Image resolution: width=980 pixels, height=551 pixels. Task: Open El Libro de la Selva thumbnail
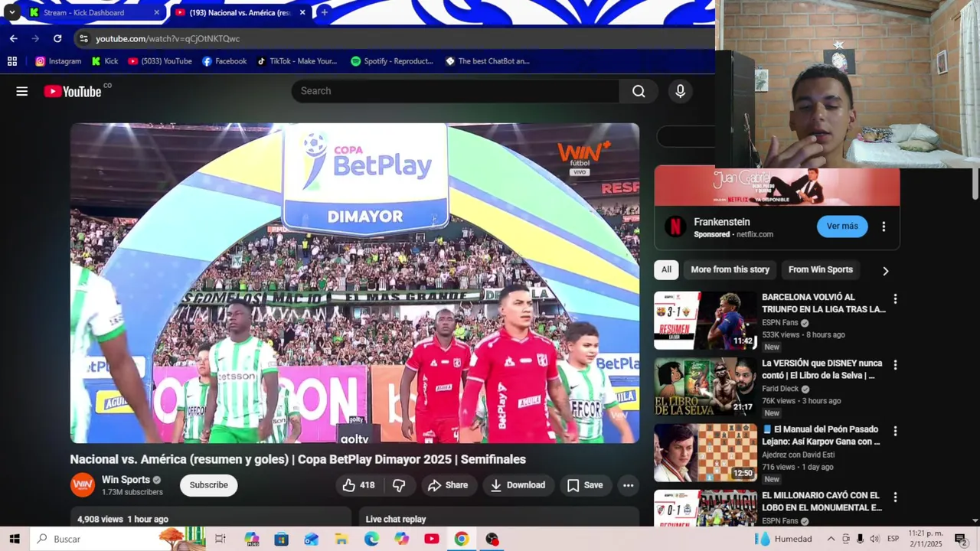click(705, 386)
